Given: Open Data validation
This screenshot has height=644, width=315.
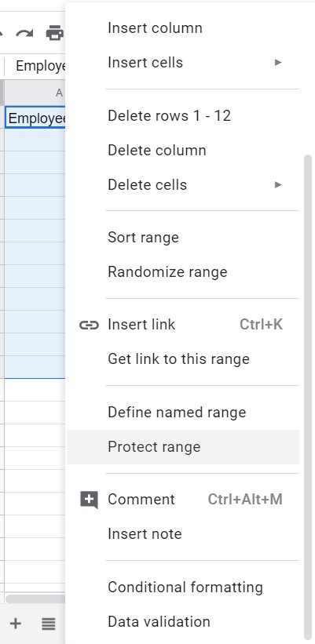Looking at the screenshot, I should click(182, 622).
